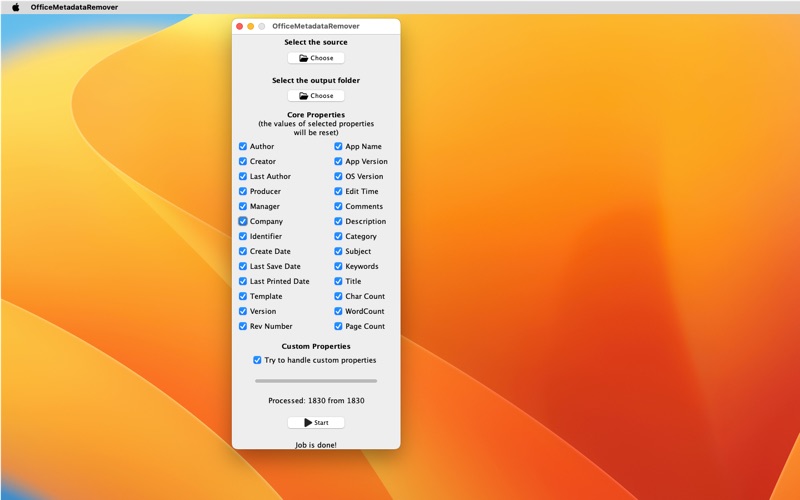Click the "Job is done!" status text
The height and width of the screenshot is (500, 800).
[316, 445]
